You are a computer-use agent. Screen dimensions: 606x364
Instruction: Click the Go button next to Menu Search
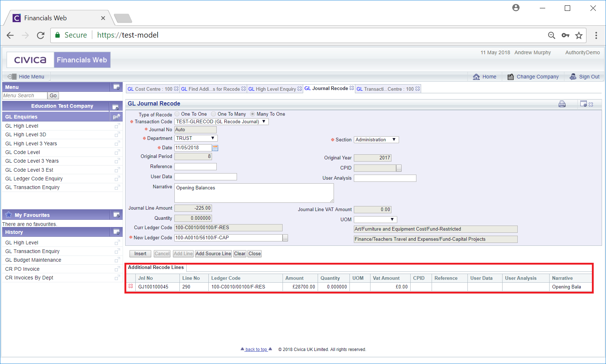[x=53, y=95]
